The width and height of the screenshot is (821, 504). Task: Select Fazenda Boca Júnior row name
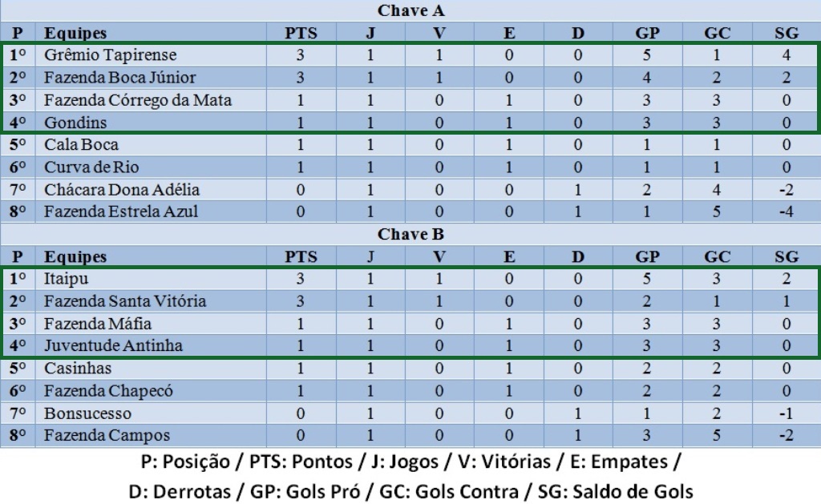click(120, 78)
